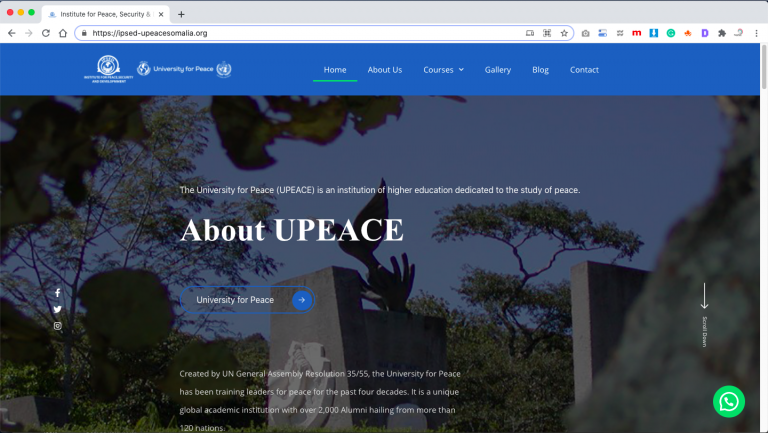Bookmark this page with the star icon
This screenshot has height=433, width=768.
pyautogui.click(x=564, y=33)
